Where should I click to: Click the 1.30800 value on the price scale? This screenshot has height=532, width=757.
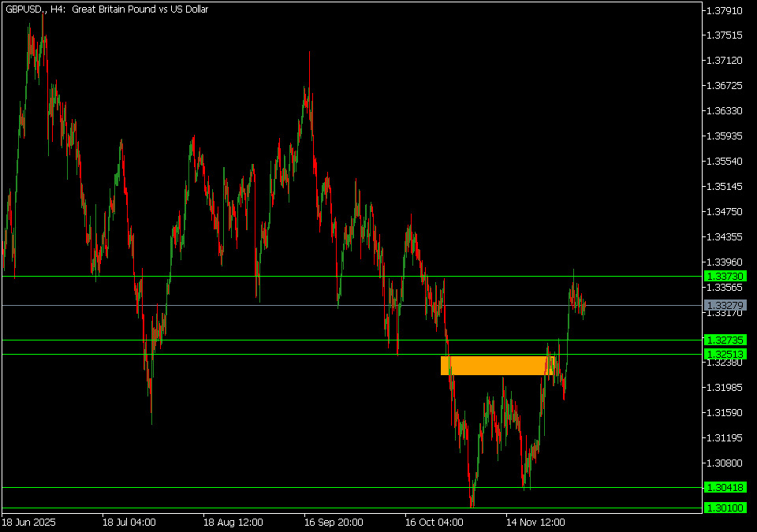pyautogui.click(x=725, y=463)
